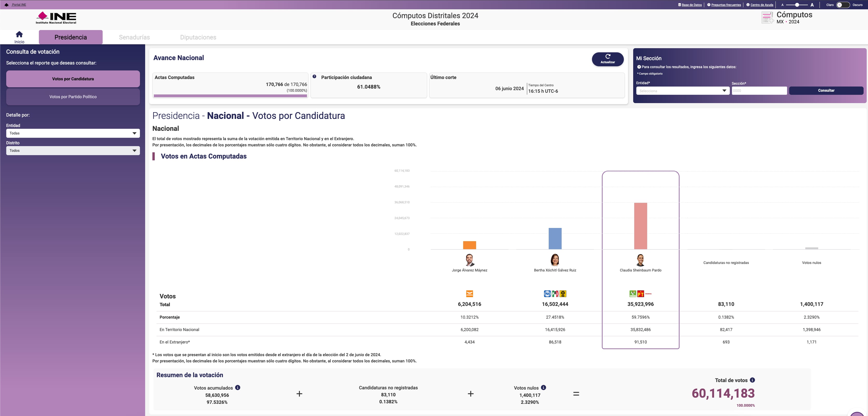This screenshot has height=416, width=868.
Task: Click Claudia Sheinbaum's red bar
Action: 640,226
